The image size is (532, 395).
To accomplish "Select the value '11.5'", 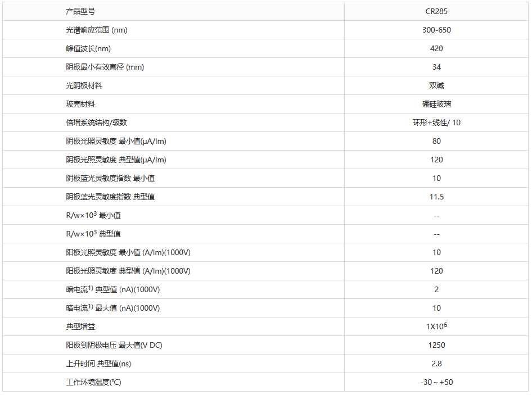I will 436,197.
